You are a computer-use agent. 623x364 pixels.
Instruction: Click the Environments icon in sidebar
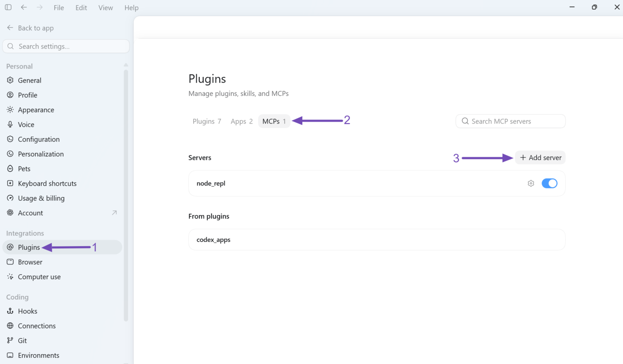(x=10, y=355)
